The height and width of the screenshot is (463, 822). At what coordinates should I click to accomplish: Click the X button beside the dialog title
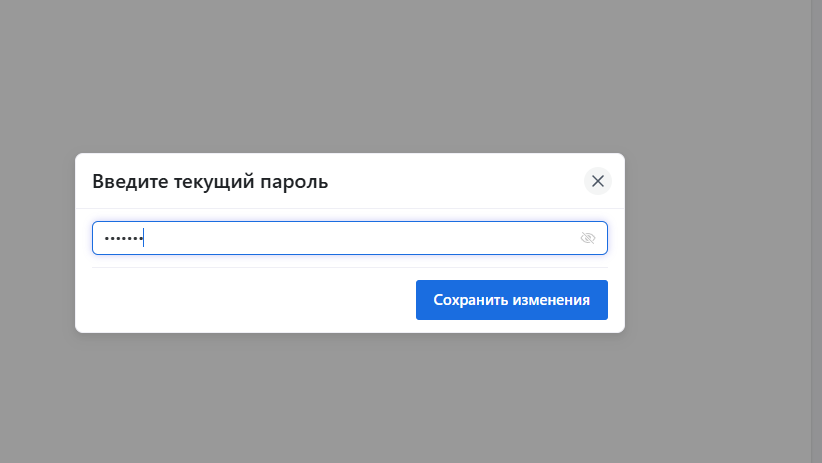(x=598, y=181)
